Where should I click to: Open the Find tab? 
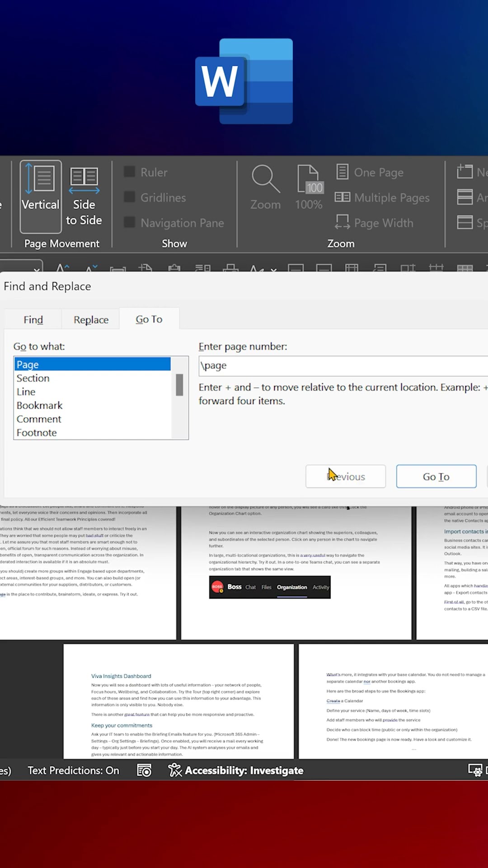point(33,320)
